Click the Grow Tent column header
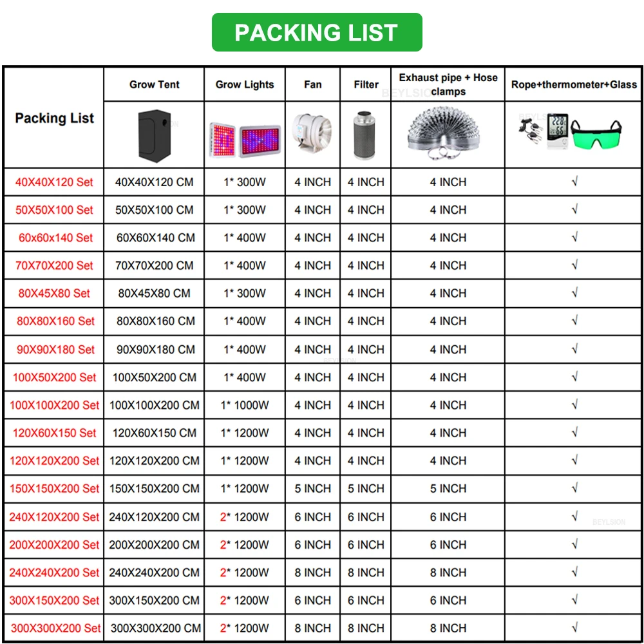644x644 pixels. coord(154,84)
